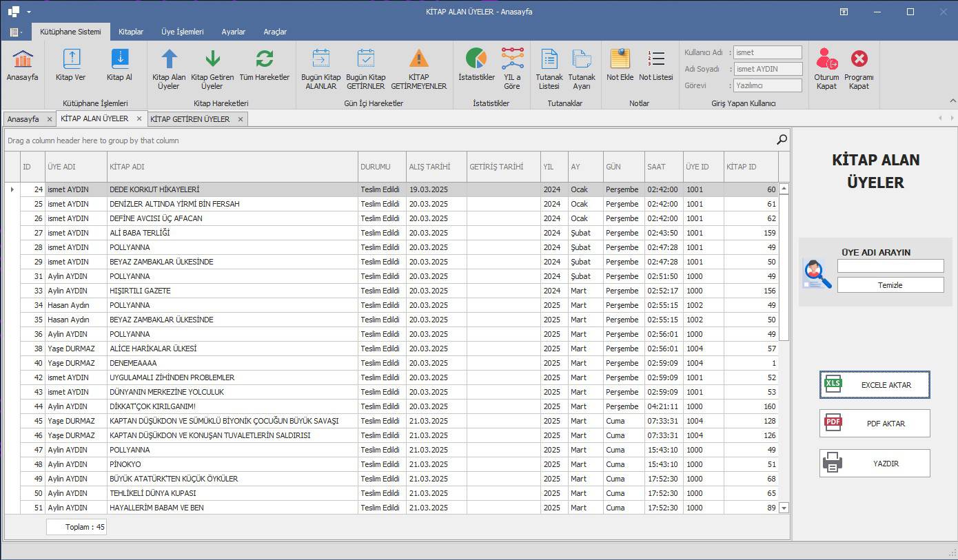The image size is (958, 560).
Task: Open KİTAP GETİRMEYENLER warning icon
Action: tap(418, 59)
